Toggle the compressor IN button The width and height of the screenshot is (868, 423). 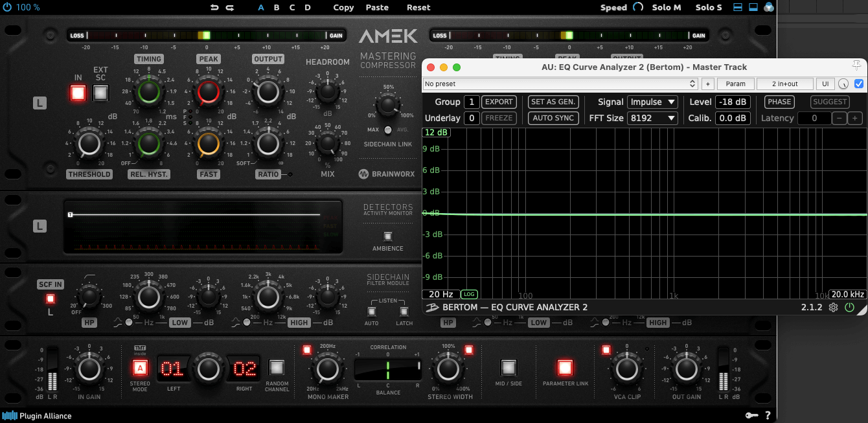pyautogui.click(x=78, y=93)
